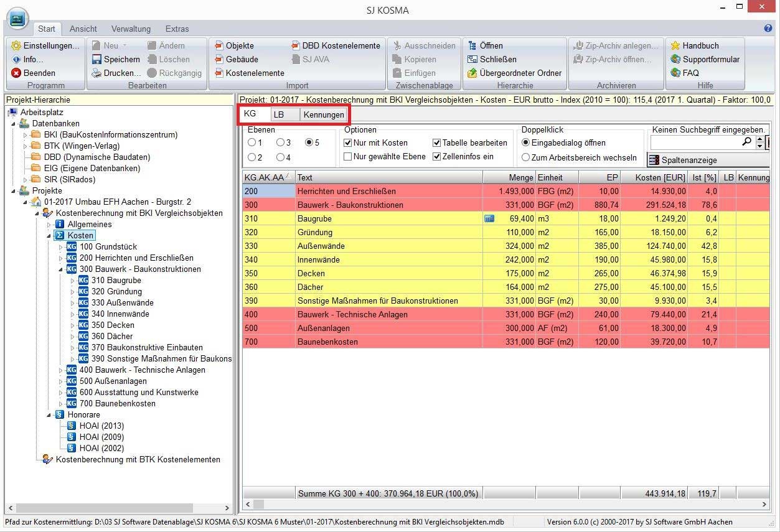Open the Extras ribbon tab

tap(177, 29)
